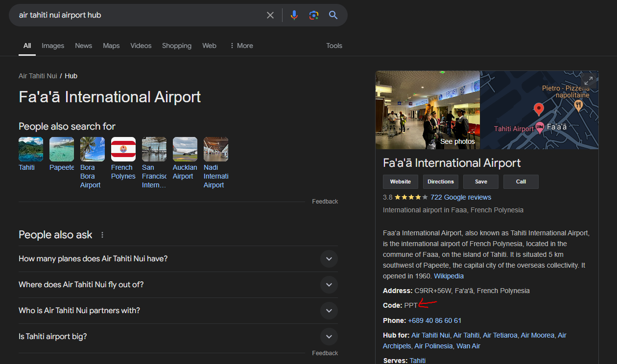Image resolution: width=617 pixels, height=364 pixels.
Task: Expand 'Where does Air Tahiti Nui fly out of?'
Action: click(329, 285)
